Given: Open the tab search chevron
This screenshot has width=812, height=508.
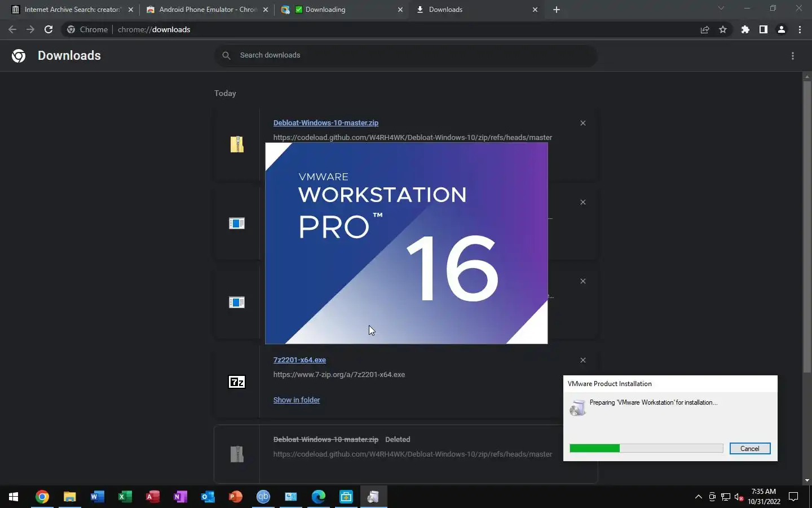Looking at the screenshot, I should (x=721, y=8).
